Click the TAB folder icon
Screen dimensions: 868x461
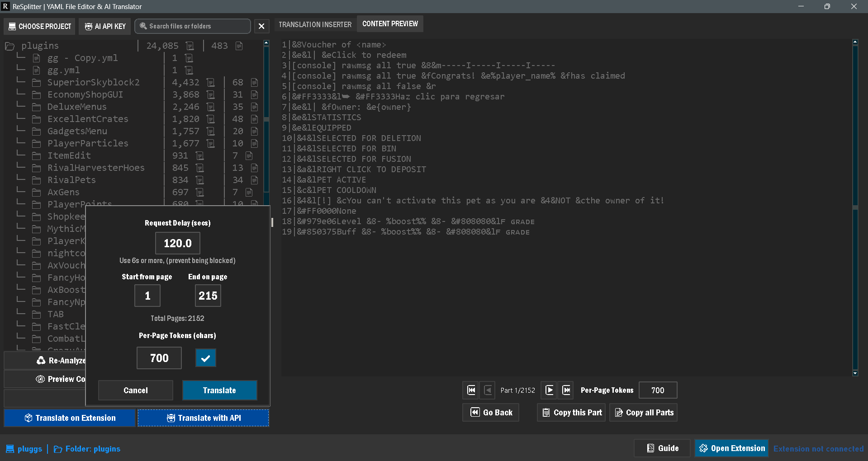[x=37, y=314]
